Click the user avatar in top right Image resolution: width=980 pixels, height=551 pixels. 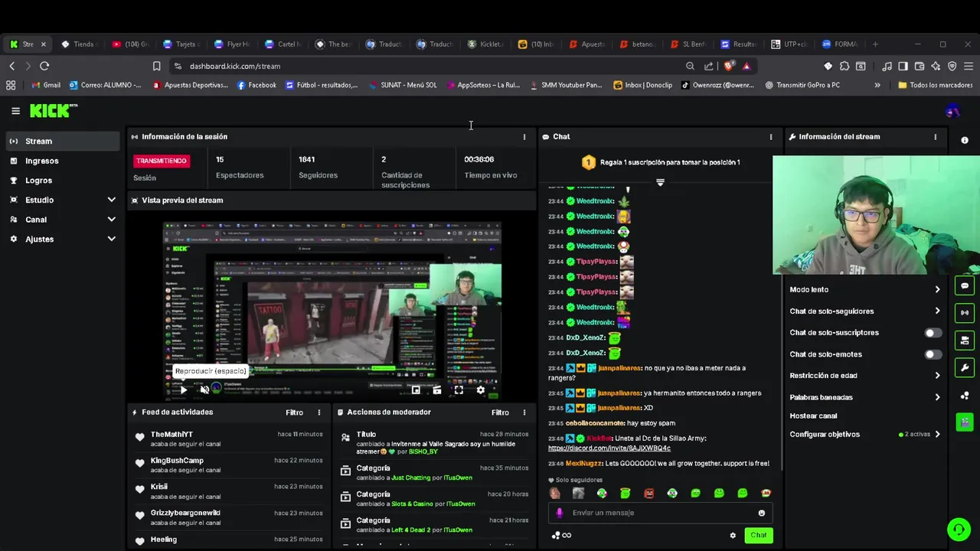[x=952, y=112]
